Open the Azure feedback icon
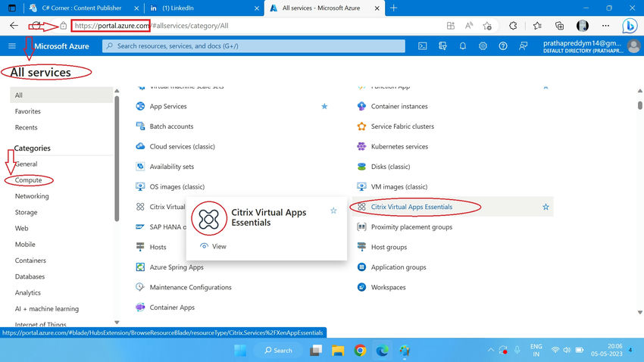644x362 pixels. point(523,46)
